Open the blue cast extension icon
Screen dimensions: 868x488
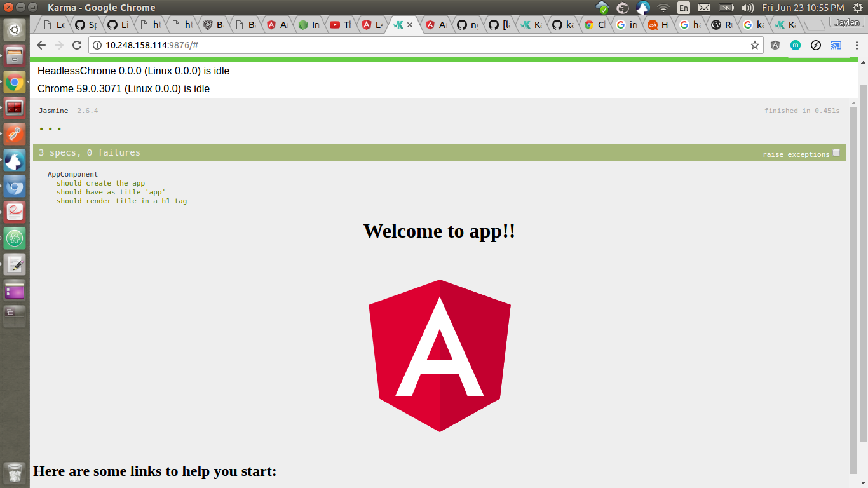tap(836, 45)
